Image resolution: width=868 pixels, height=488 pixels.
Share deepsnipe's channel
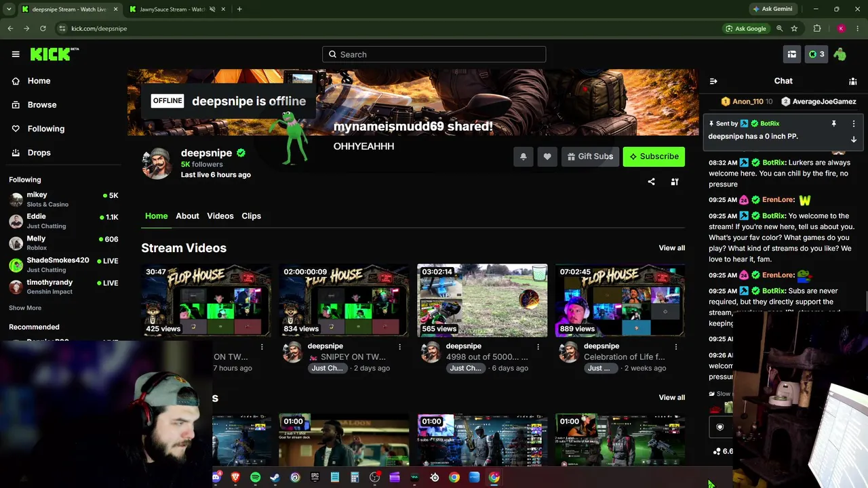[x=652, y=182]
